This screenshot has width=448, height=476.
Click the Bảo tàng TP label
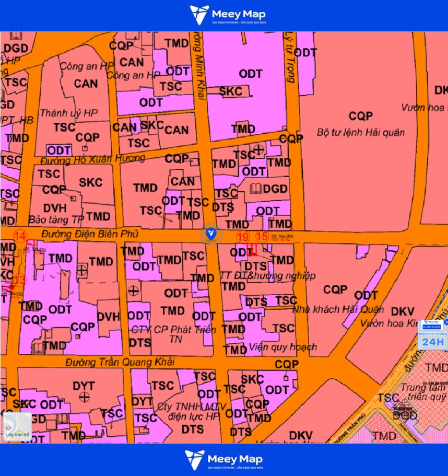pyautogui.click(x=55, y=220)
